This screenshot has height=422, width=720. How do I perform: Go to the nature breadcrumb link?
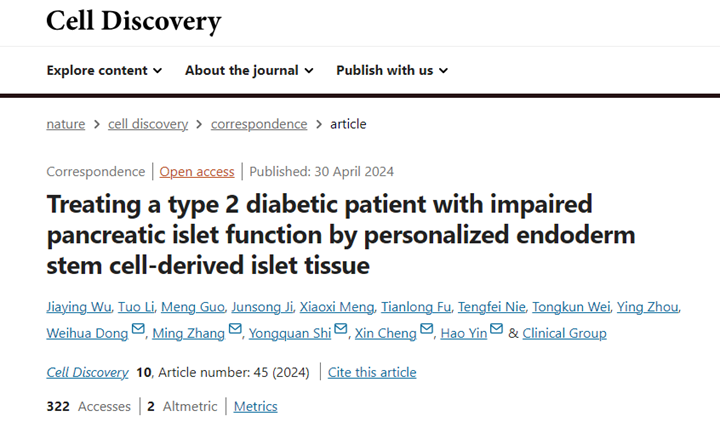tap(65, 124)
